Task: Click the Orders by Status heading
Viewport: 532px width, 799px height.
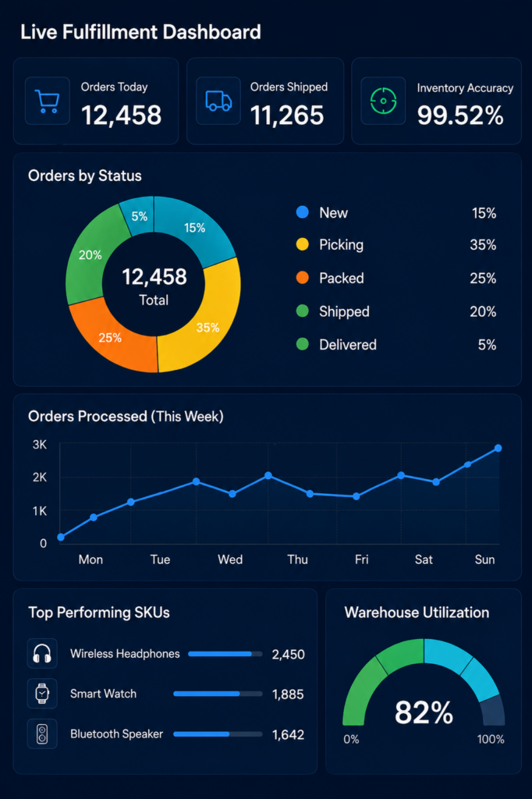Action: [x=84, y=176]
